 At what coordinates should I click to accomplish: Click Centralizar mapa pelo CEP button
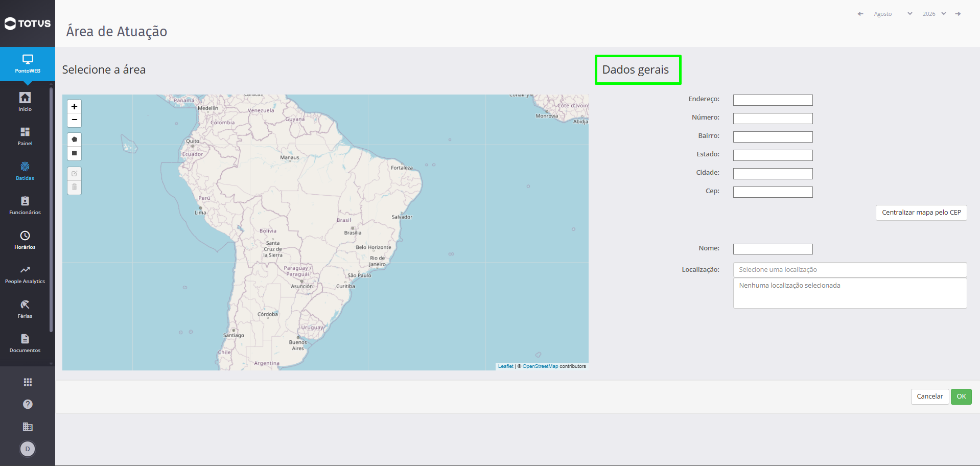921,213
